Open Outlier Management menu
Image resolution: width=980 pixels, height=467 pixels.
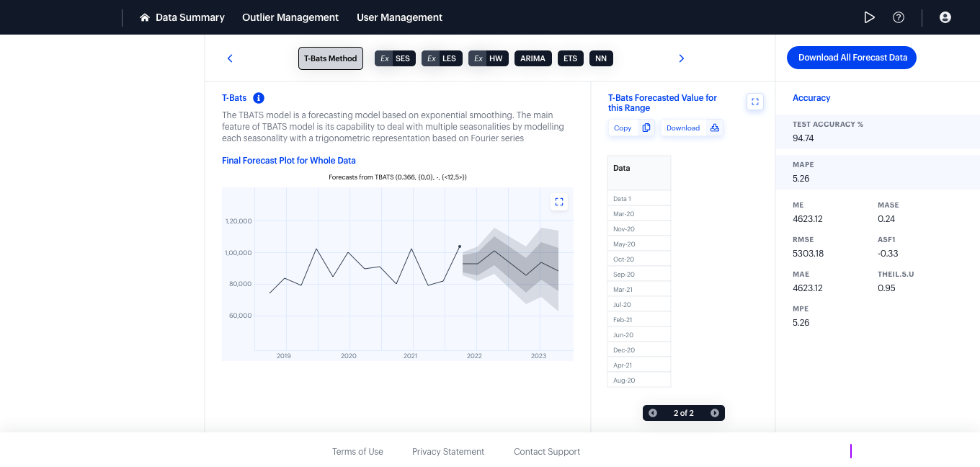[290, 17]
